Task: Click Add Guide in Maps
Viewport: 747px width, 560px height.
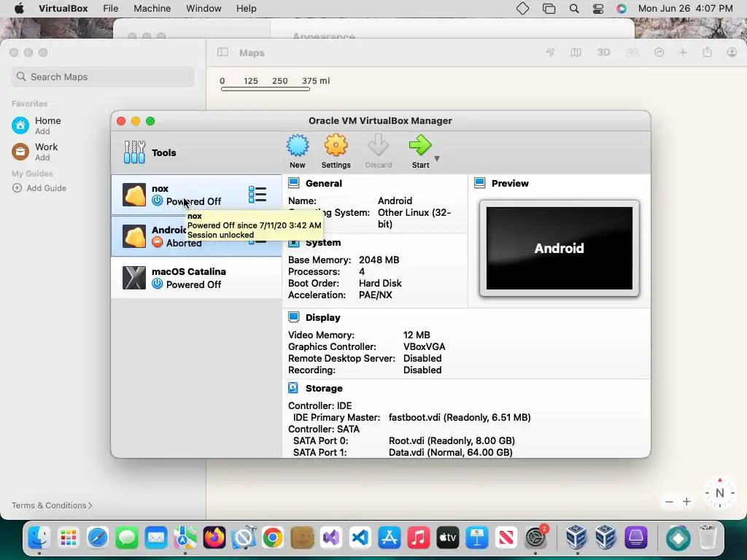Action: [39, 188]
